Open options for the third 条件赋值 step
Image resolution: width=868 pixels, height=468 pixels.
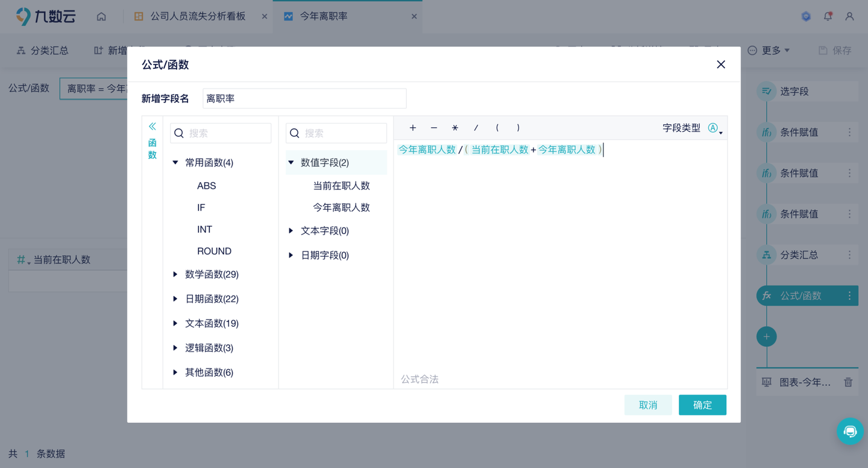850,214
